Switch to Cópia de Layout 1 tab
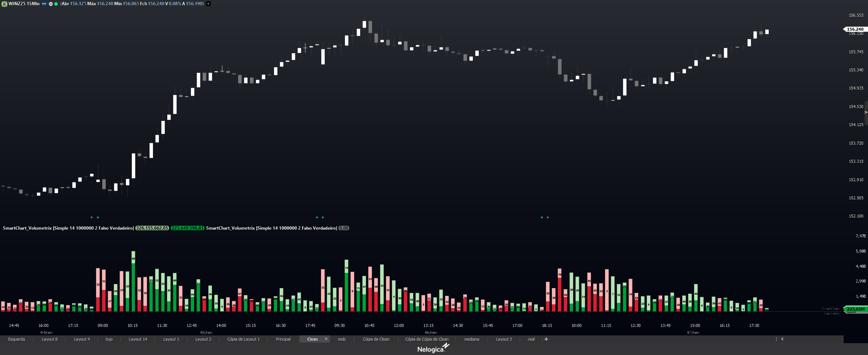Viewport: 868px width, 355px height. pos(243,339)
